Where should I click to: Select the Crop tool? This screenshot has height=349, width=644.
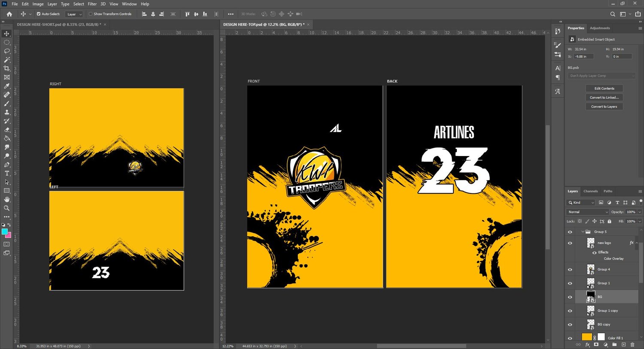click(x=6, y=68)
